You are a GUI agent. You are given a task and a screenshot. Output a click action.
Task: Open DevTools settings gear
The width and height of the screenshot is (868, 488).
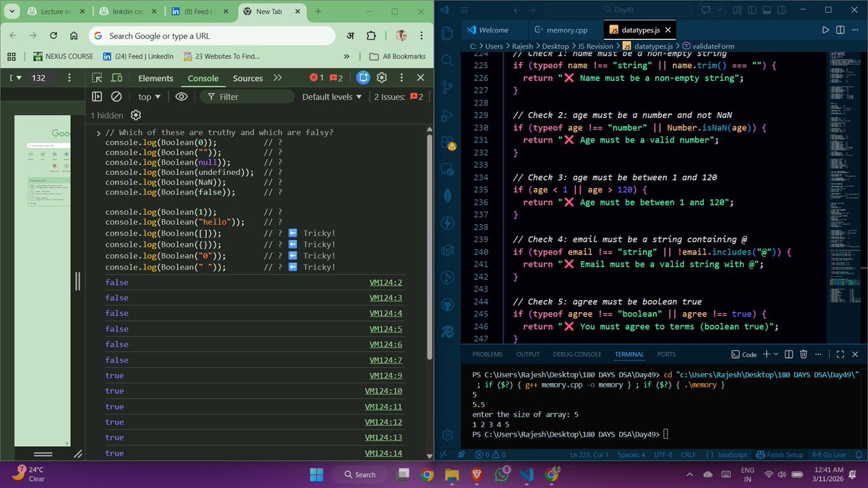point(382,78)
